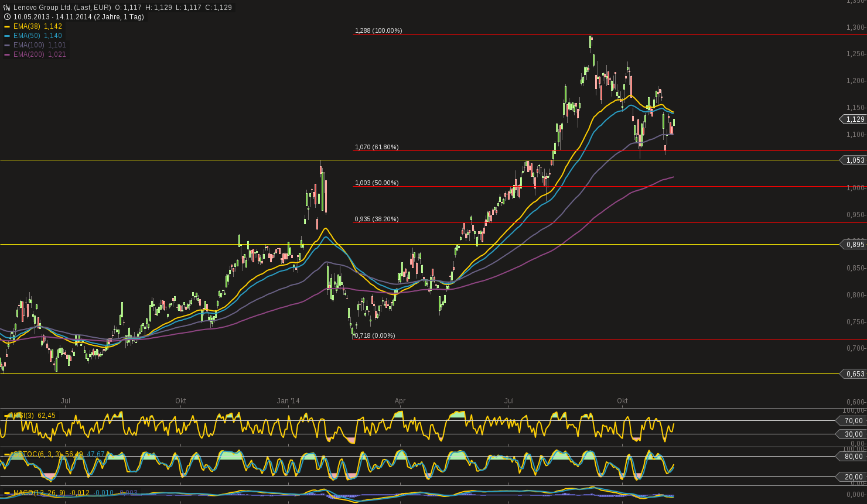Click the horizontal line price tag 1,053
Image resolution: width=867 pixels, height=504 pixels.
[853, 160]
